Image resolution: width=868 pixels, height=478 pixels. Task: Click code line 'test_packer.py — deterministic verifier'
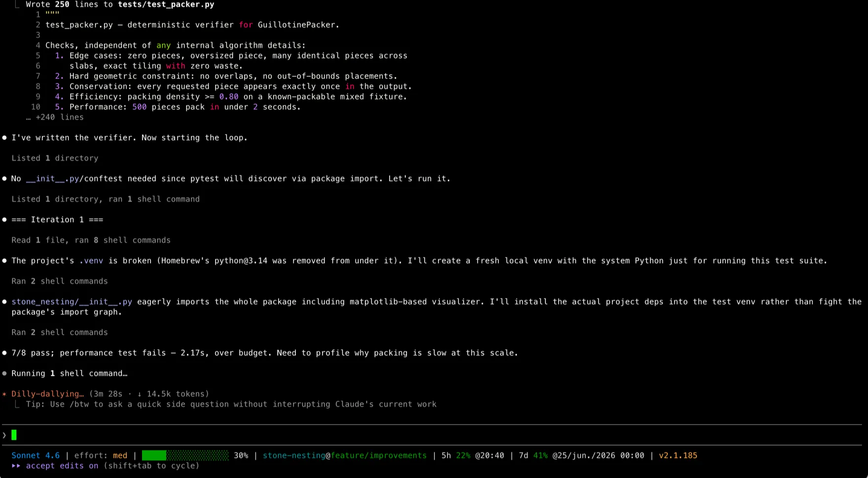point(192,25)
